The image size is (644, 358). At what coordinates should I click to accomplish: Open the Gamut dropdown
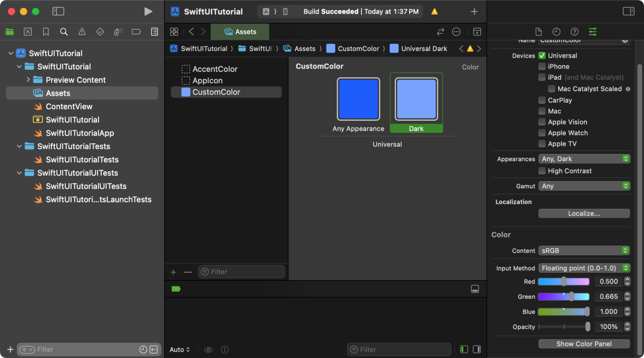click(584, 186)
